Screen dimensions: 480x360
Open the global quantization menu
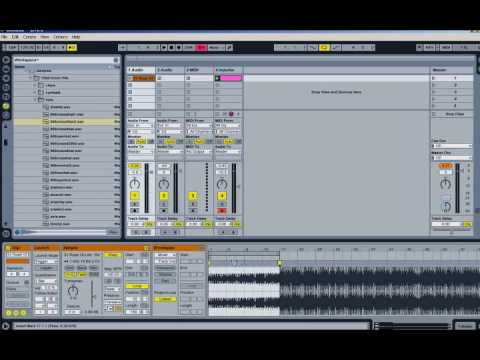(216, 48)
